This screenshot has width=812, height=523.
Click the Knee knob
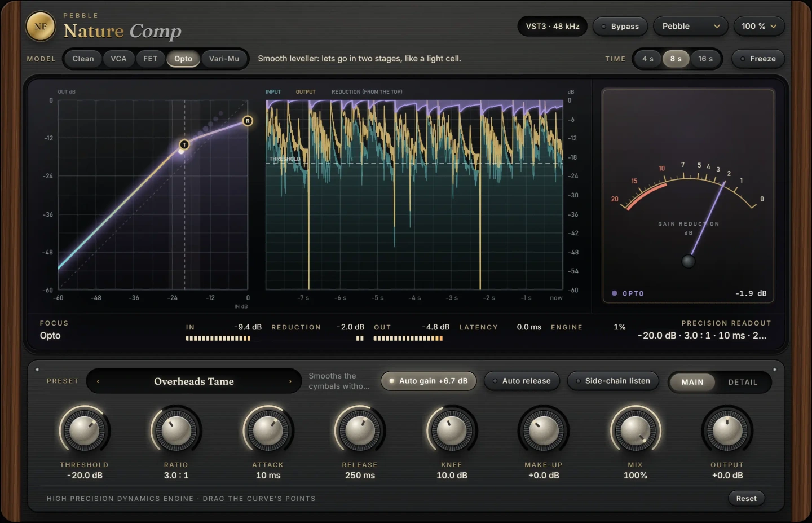[452, 431]
